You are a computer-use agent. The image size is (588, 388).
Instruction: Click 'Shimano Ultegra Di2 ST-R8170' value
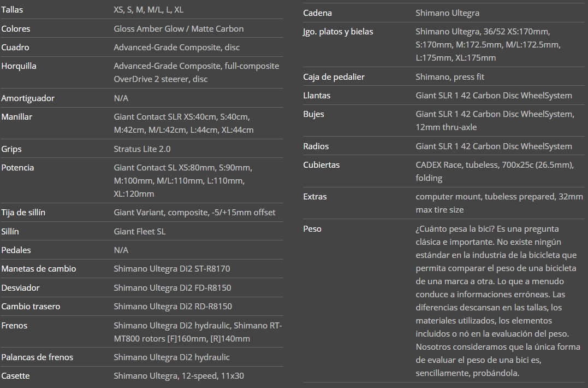pyautogui.click(x=171, y=269)
